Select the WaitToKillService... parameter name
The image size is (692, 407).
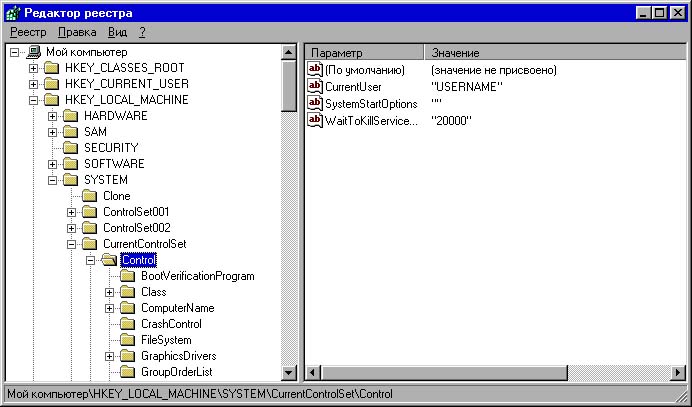pos(371,121)
